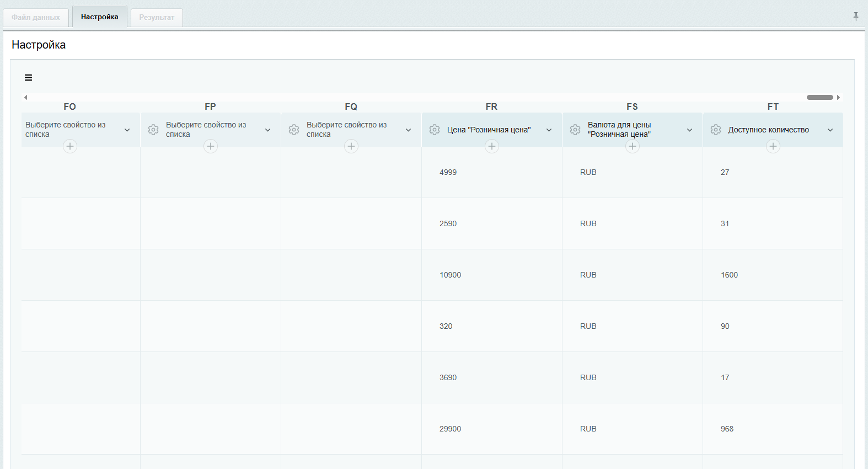This screenshot has width=868, height=469.
Task: Select the price cell 3690
Action: pos(492,377)
